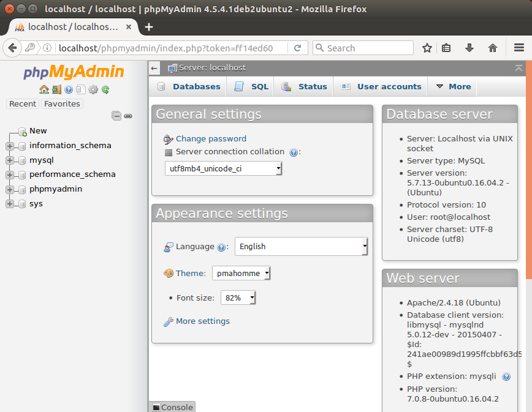The image size is (532, 412).
Task: Click the Firefox Search box
Action: [x=363, y=48]
